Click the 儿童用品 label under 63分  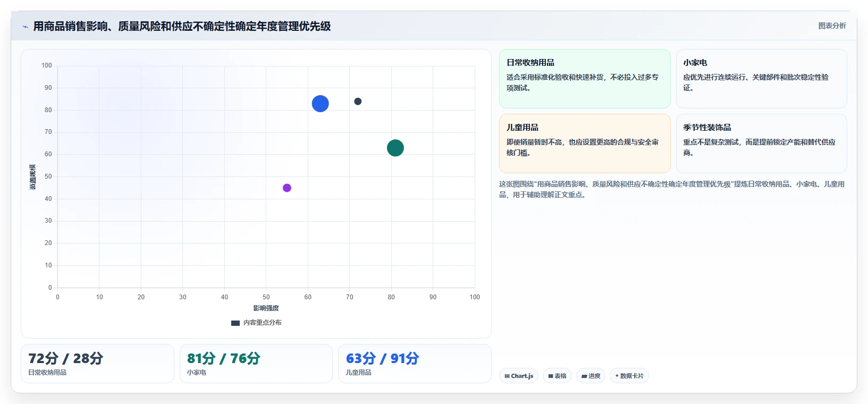coord(359,373)
